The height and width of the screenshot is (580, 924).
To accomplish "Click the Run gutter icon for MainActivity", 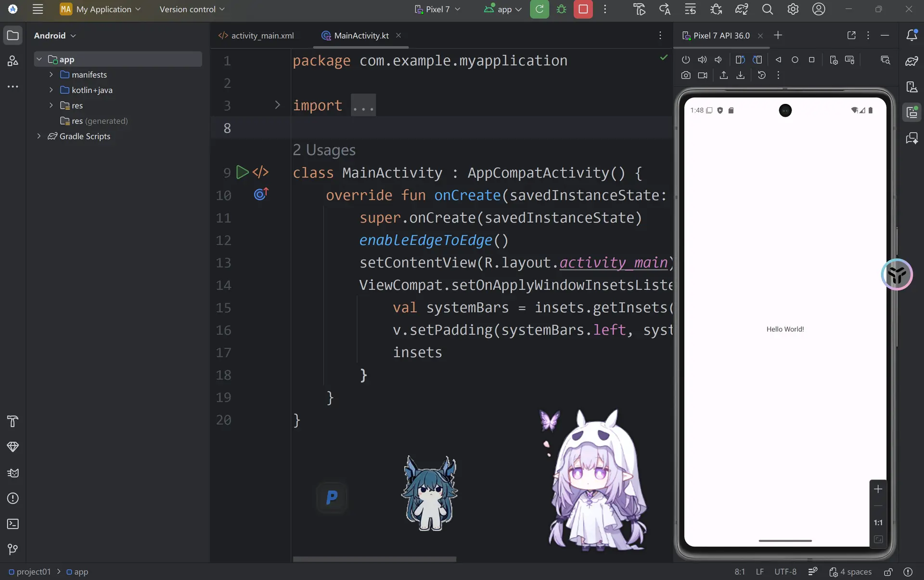I will (243, 172).
